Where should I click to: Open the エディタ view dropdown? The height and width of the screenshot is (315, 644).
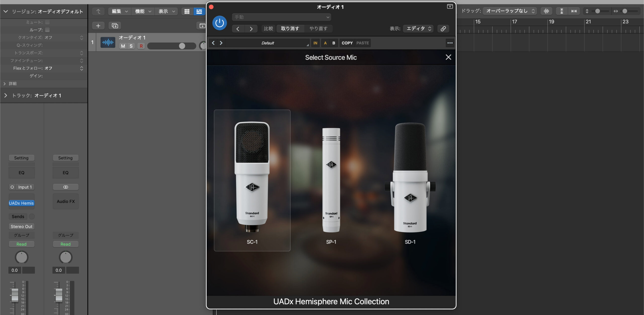point(419,29)
